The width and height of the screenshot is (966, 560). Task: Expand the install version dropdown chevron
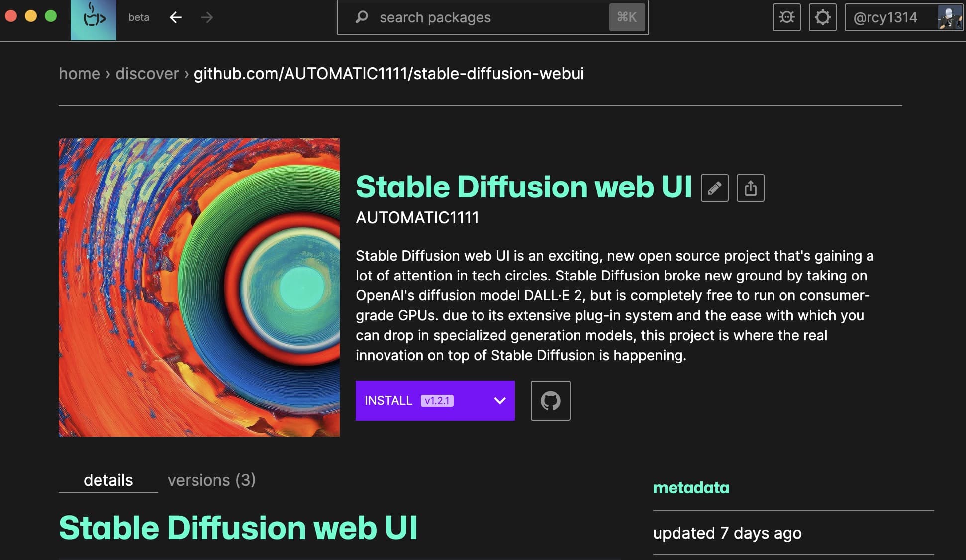pyautogui.click(x=499, y=401)
